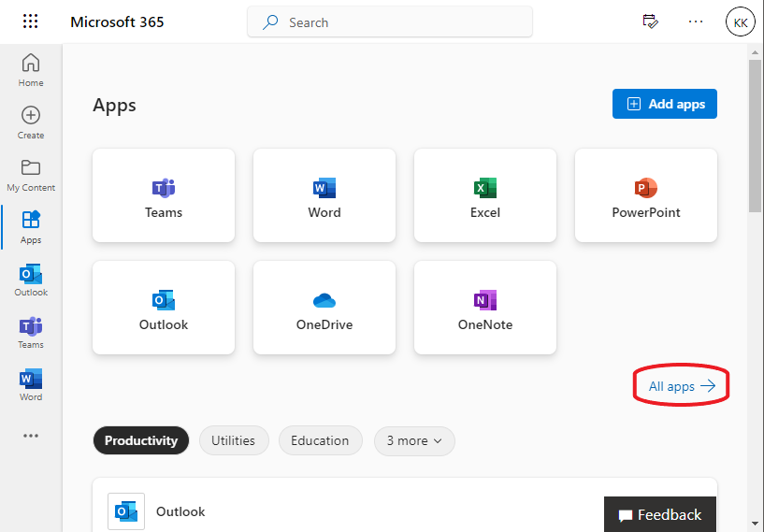Click the Apps page heading
The height and width of the screenshot is (532, 764).
click(114, 106)
